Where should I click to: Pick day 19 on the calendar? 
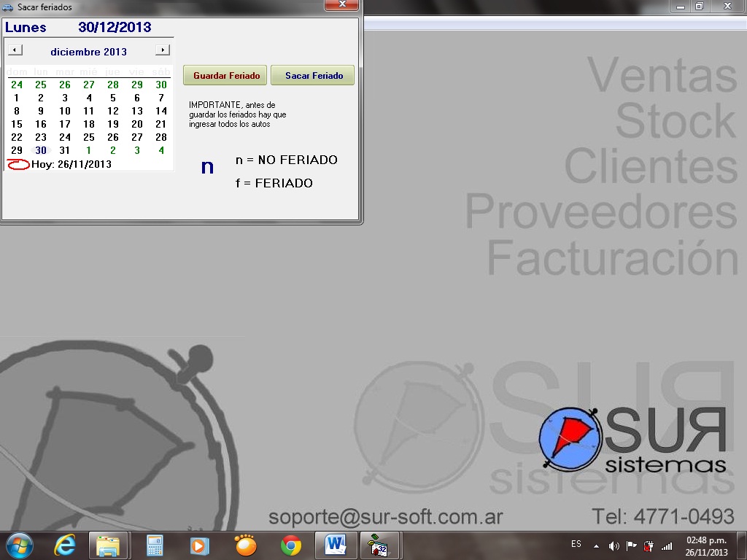(x=113, y=124)
